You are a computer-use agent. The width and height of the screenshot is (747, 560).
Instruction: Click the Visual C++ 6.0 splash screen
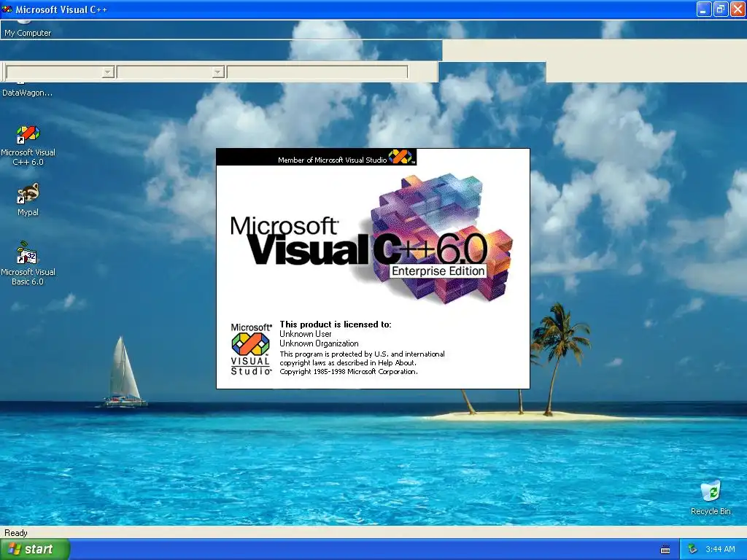click(373, 268)
